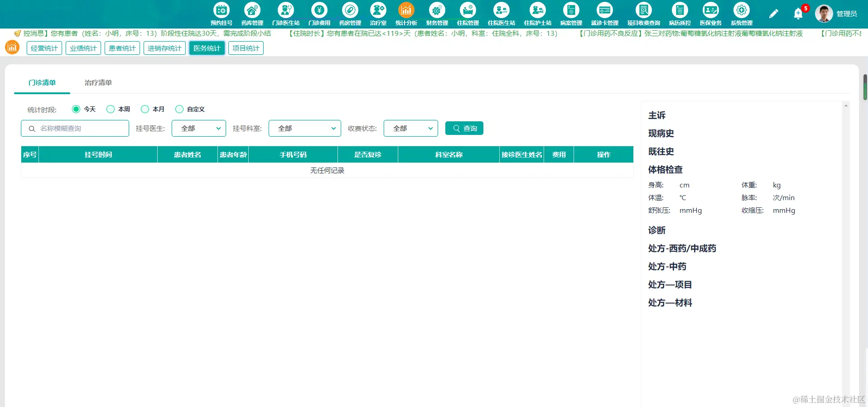
Task: Open the 系统管理 gear icon
Action: click(x=741, y=10)
